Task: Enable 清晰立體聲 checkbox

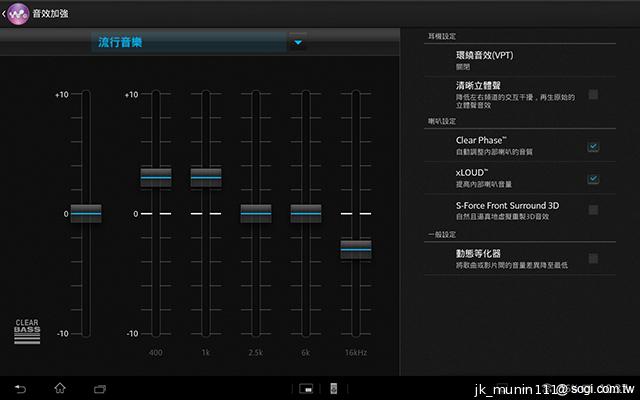Action: [x=593, y=95]
